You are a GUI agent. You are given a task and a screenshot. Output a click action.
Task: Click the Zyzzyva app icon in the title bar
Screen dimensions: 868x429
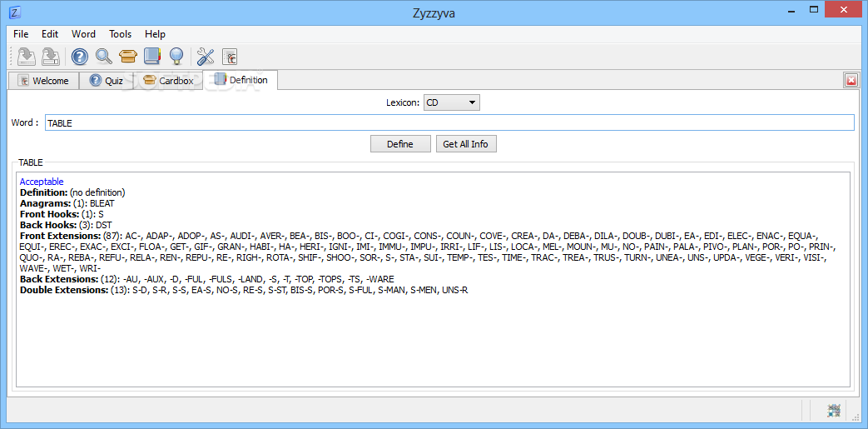pyautogui.click(x=16, y=11)
